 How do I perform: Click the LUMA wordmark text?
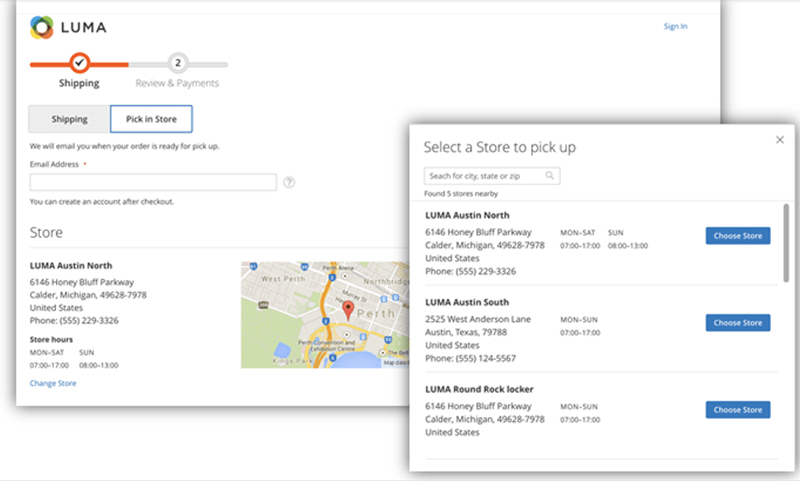point(83,28)
